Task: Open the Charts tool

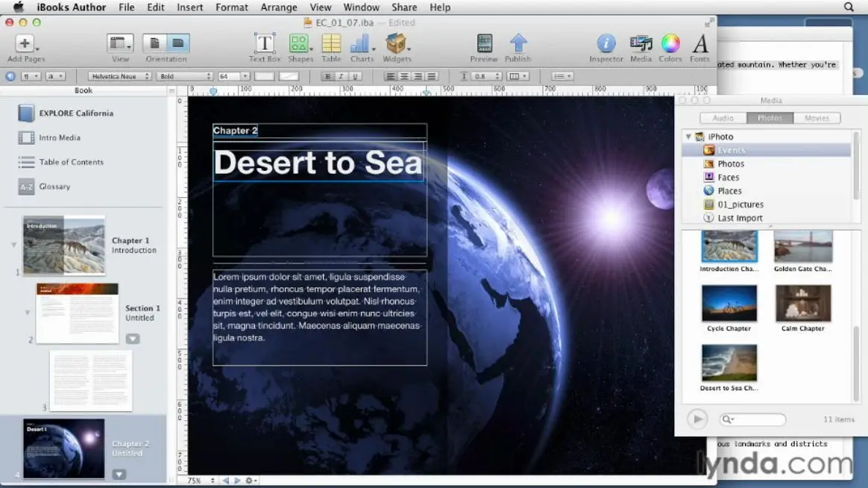Action: pos(362,43)
